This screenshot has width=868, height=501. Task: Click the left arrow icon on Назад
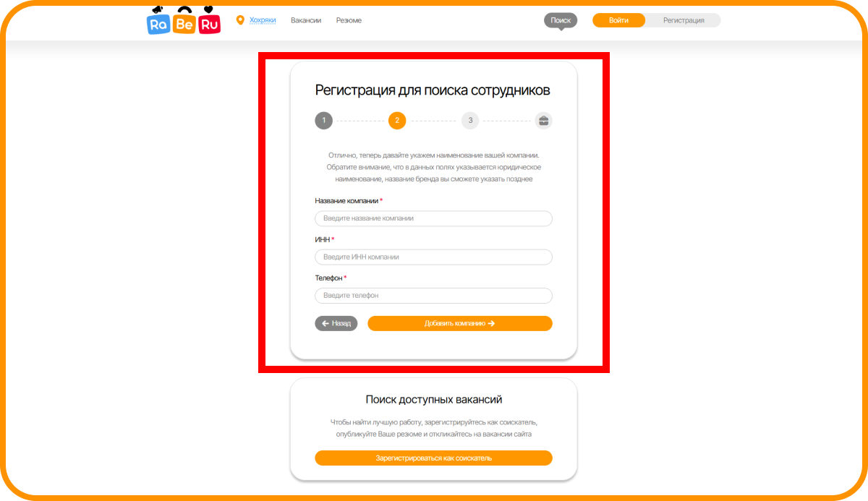pos(325,323)
